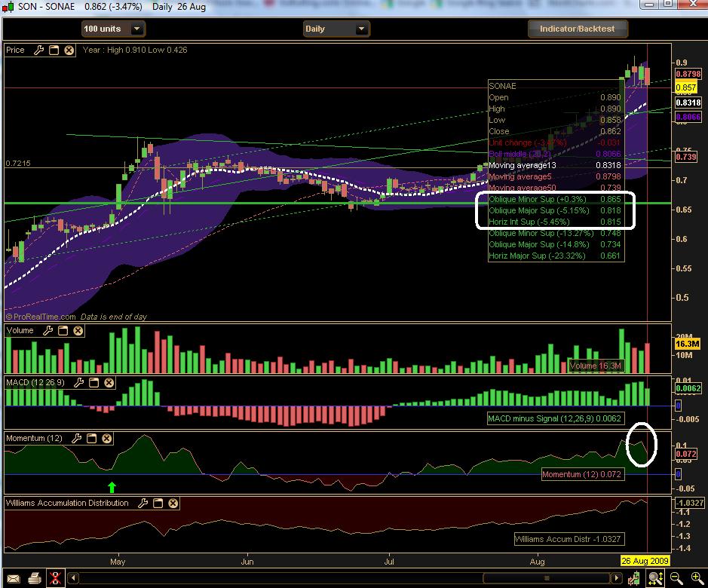Click the Momentum (12) 0.072 value box

pos(583,475)
